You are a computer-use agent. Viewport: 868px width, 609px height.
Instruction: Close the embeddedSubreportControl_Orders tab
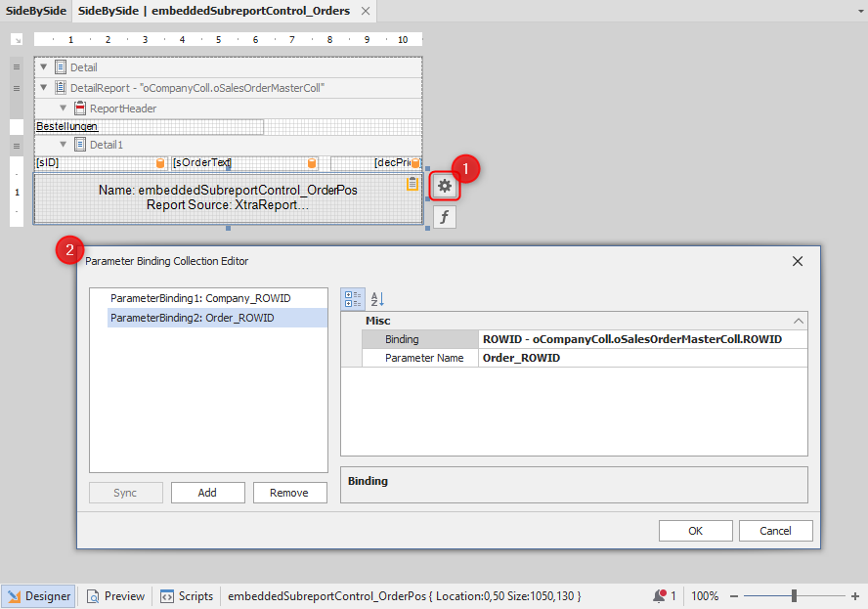click(x=366, y=11)
